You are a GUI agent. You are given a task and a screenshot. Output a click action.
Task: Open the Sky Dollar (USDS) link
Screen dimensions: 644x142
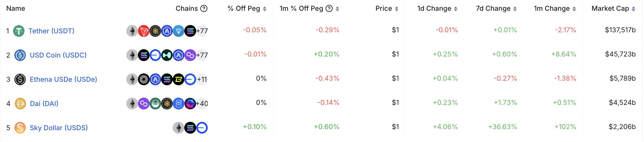click(x=59, y=128)
